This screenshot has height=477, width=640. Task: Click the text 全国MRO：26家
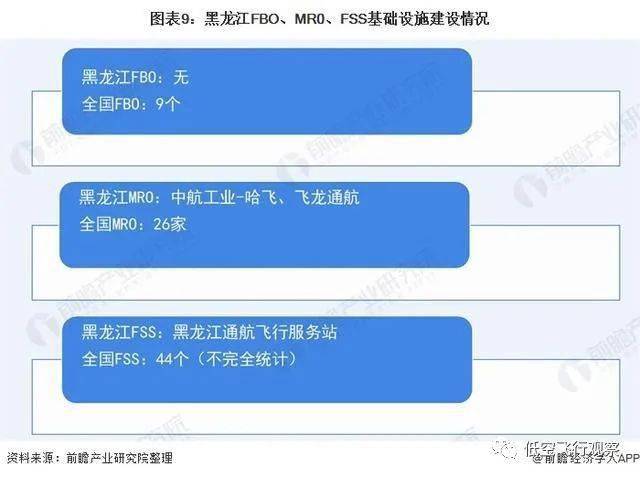pyautogui.click(x=133, y=224)
